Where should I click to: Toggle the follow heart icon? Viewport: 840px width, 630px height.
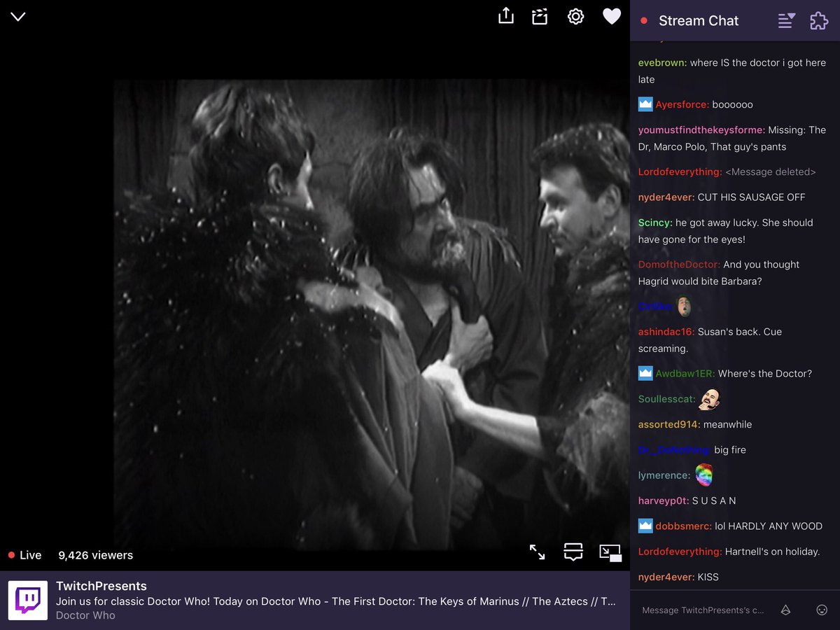pyautogui.click(x=612, y=17)
